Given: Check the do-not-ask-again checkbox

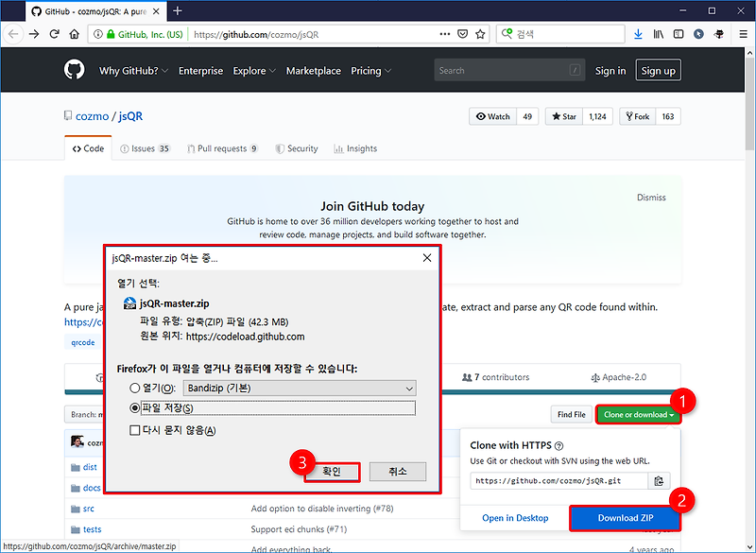Looking at the screenshot, I should [x=134, y=430].
